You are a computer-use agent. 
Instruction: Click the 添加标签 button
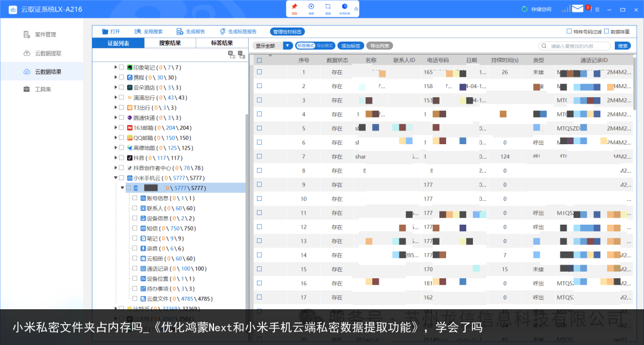pyautogui.click(x=351, y=46)
